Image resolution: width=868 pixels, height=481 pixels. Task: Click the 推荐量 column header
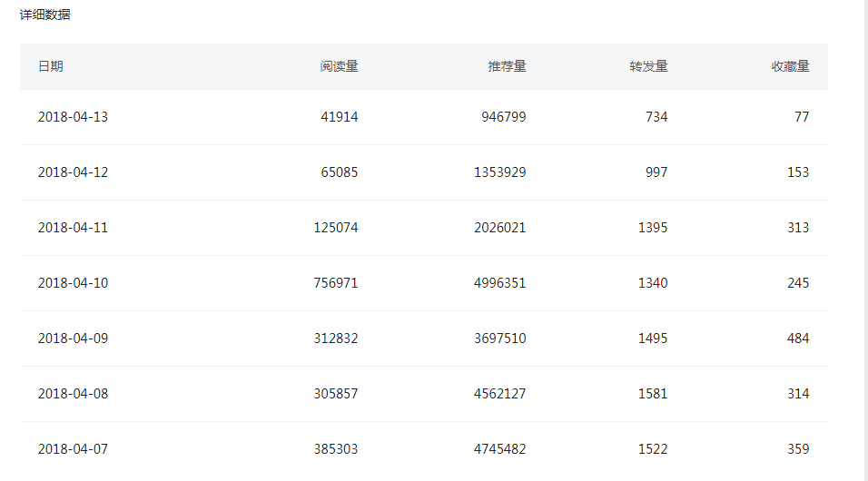click(507, 66)
